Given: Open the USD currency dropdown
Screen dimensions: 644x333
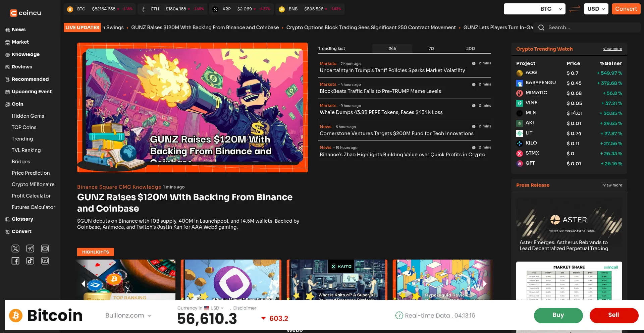Looking at the screenshot, I should click(x=596, y=9).
